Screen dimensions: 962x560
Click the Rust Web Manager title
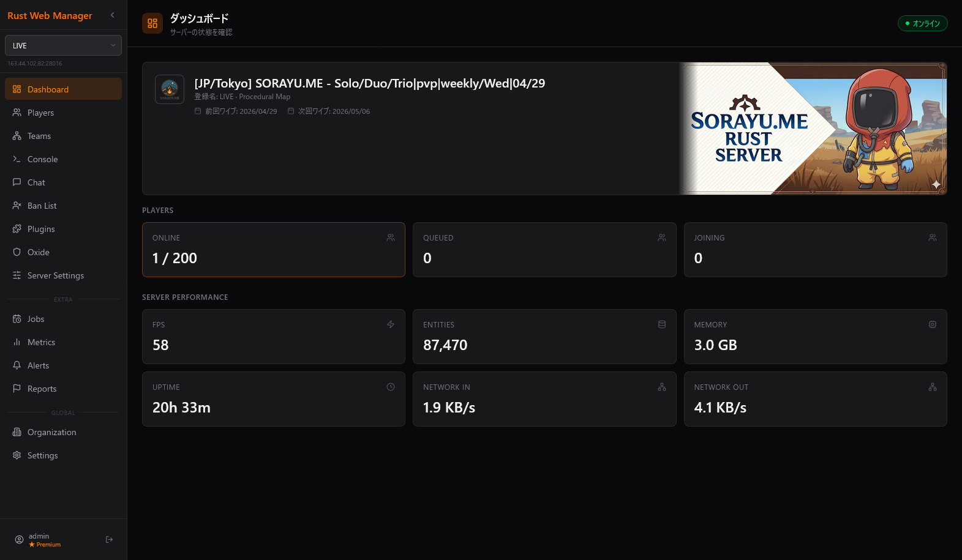(x=50, y=16)
